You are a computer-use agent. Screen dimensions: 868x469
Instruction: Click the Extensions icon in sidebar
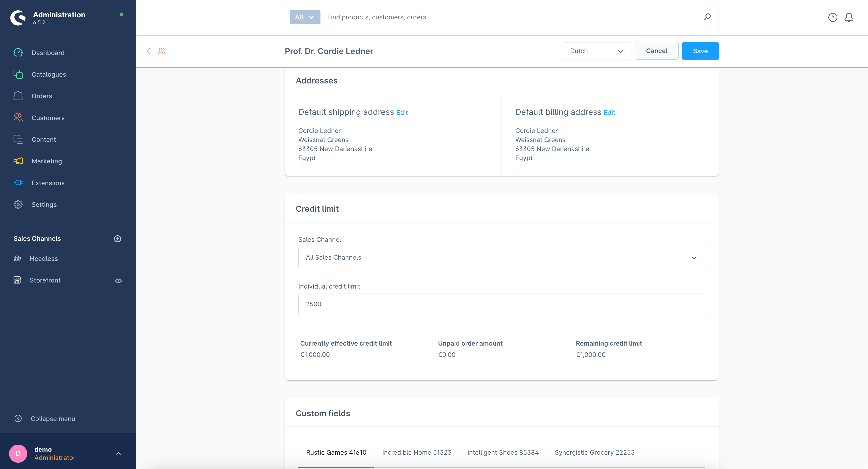coord(18,182)
